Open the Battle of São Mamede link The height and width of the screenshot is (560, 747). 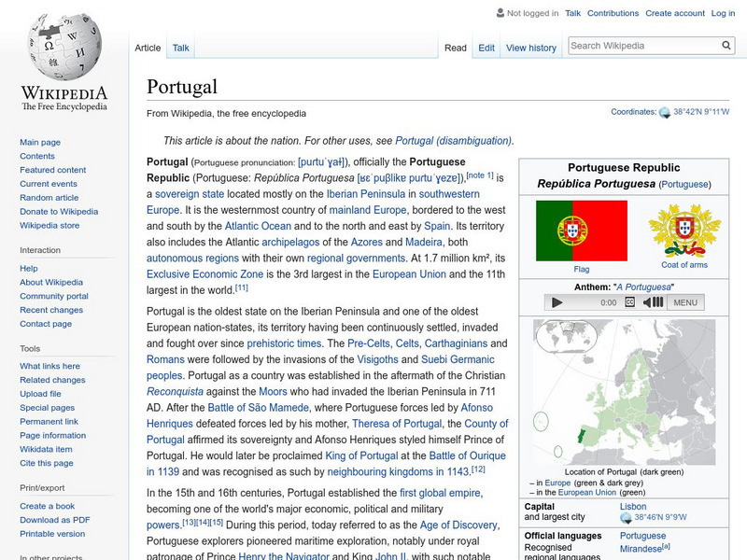(x=259, y=408)
